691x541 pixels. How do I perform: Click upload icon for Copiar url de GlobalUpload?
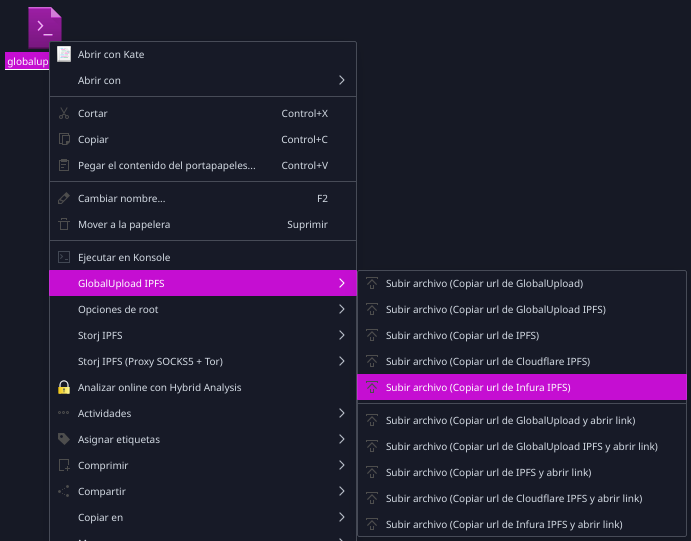[x=372, y=283]
